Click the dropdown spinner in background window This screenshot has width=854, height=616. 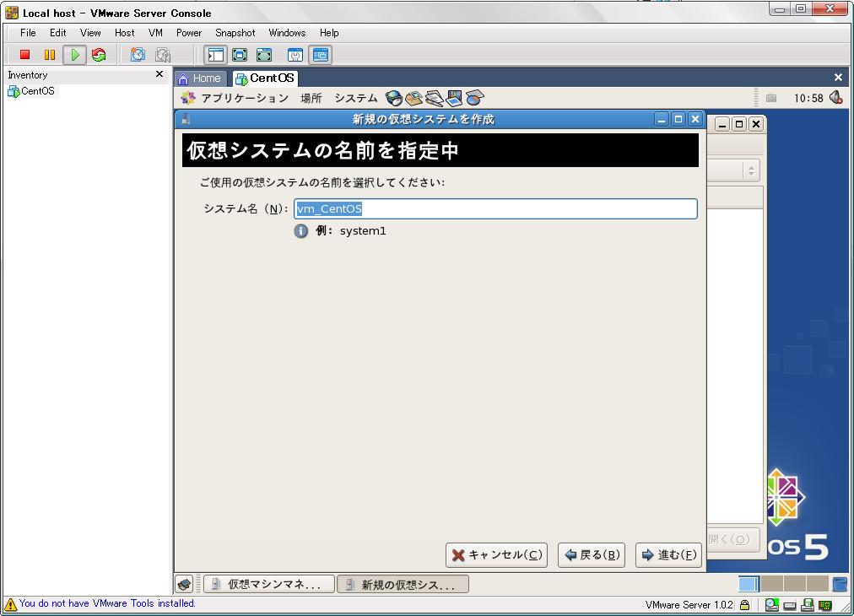click(x=751, y=170)
